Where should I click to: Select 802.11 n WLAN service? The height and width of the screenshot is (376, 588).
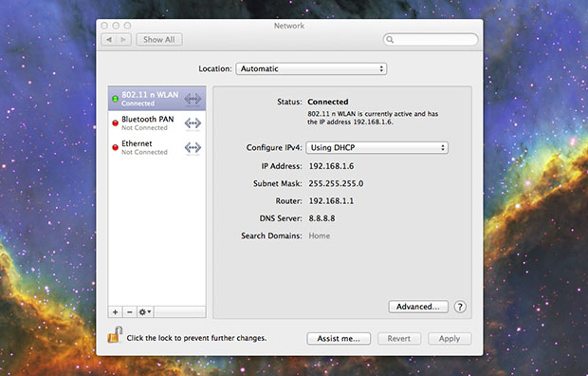coord(156,99)
